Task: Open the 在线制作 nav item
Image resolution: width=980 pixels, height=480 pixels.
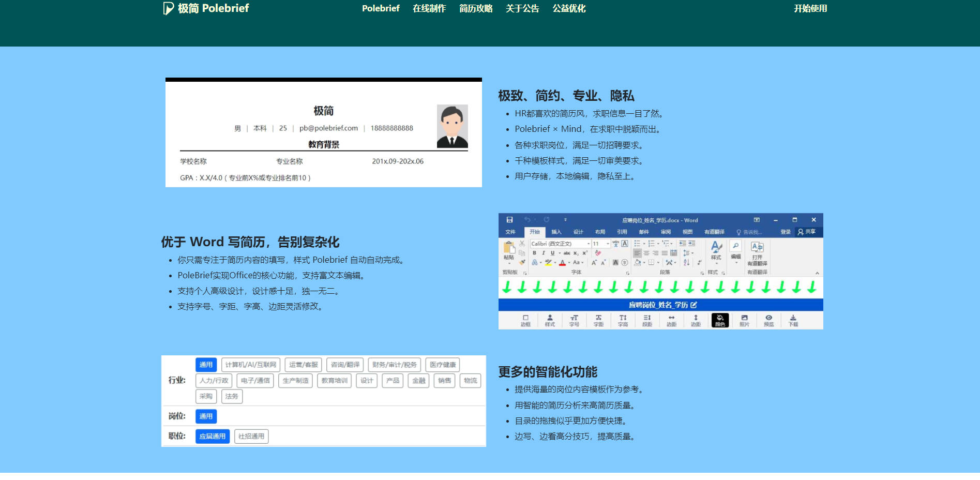Action: (429, 8)
